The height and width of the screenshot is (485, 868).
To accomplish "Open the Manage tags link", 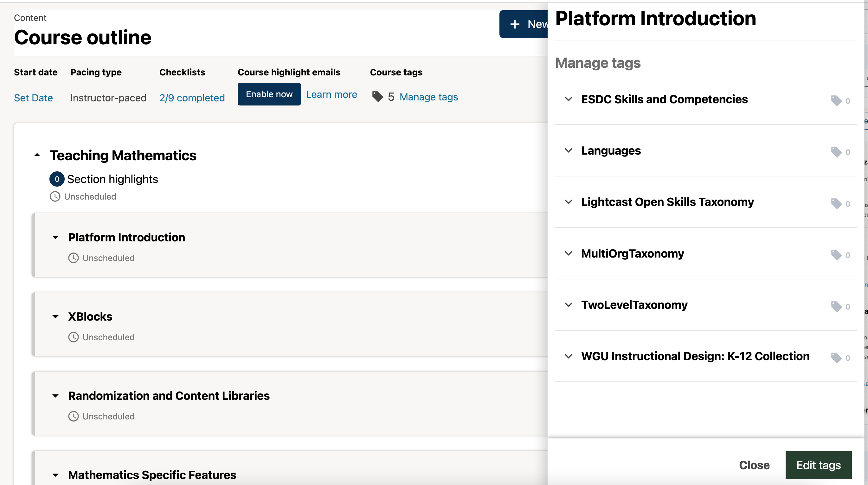I will [x=428, y=97].
